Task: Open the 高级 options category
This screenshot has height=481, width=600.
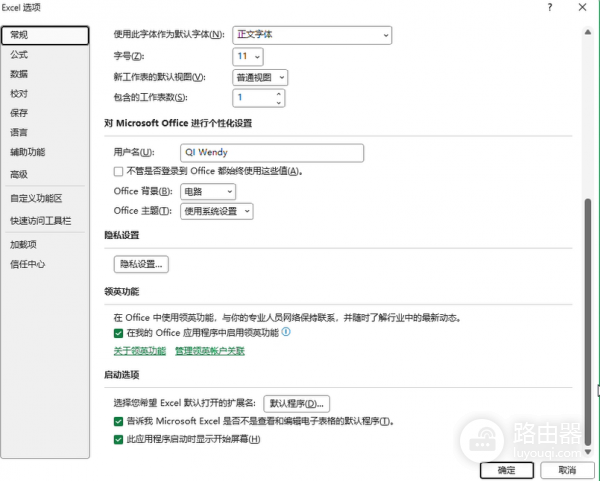Action: [x=19, y=174]
